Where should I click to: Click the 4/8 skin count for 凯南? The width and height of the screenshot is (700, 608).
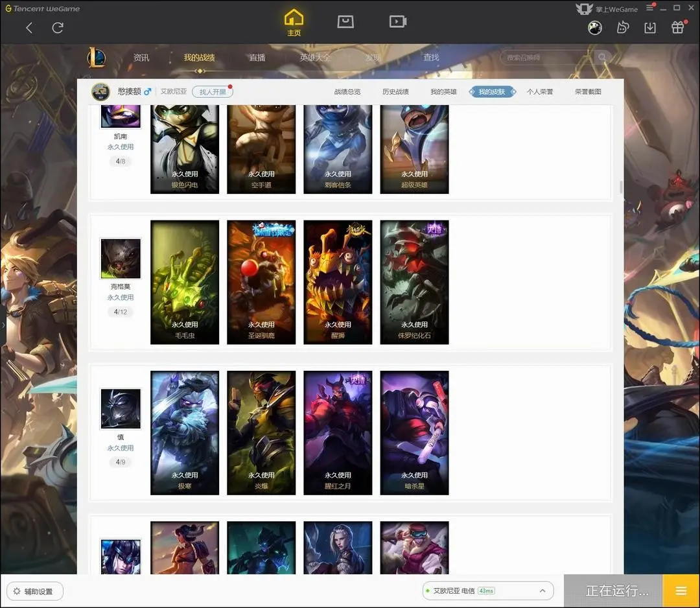121,161
